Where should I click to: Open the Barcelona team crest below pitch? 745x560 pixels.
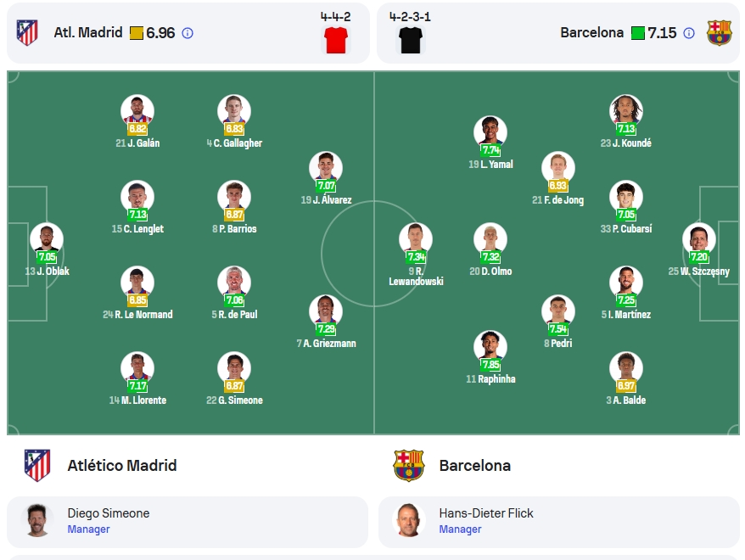(x=409, y=466)
